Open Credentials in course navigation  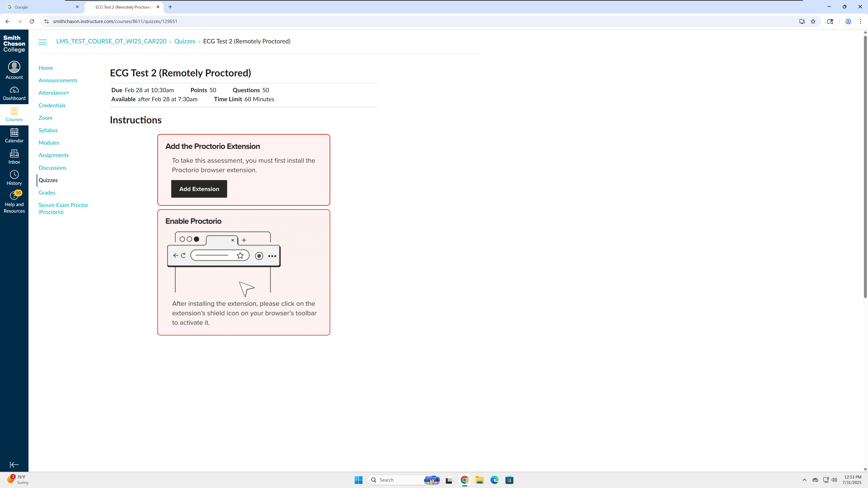tap(52, 105)
